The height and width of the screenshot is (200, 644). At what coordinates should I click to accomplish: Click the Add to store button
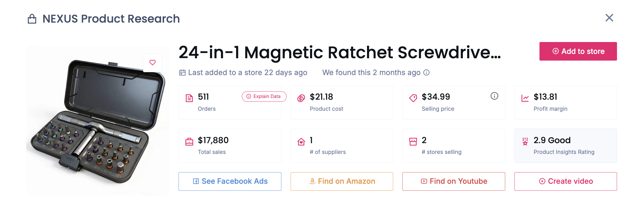[578, 51]
